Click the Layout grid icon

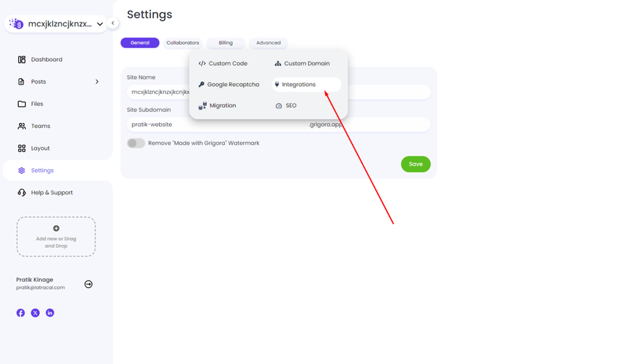point(22,148)
